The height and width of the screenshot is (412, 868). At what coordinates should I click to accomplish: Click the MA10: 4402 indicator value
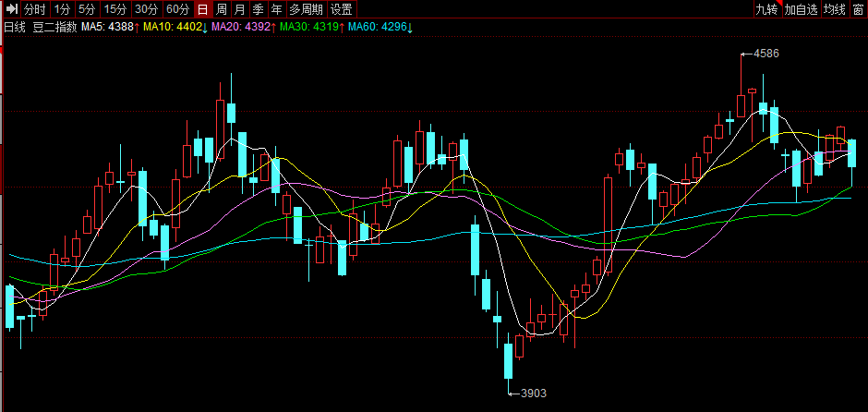pyautogui.click(x=175, y=27)
